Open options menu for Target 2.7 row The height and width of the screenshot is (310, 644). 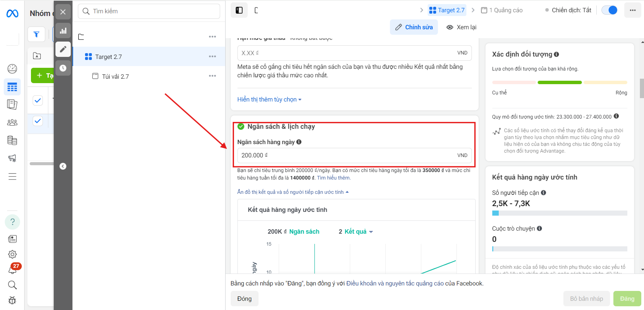coord(212,57)
